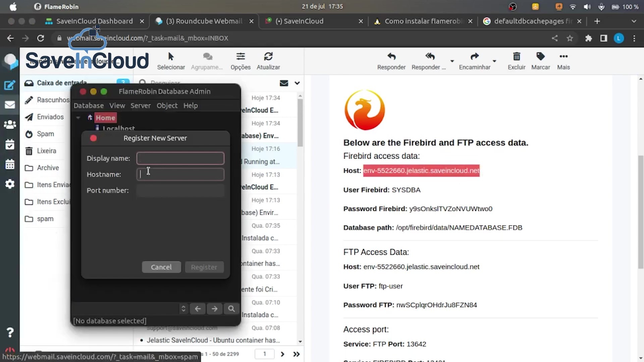
Task: Click the search magnifier in the FlameRobin dialog
Action: (231, 308)
